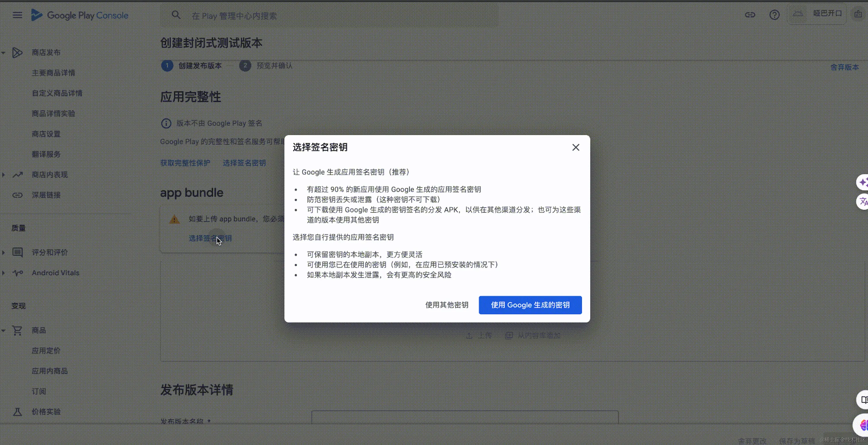
Task: Click the 深层链接 link icon in sidebar
Action: coord(17,195)
